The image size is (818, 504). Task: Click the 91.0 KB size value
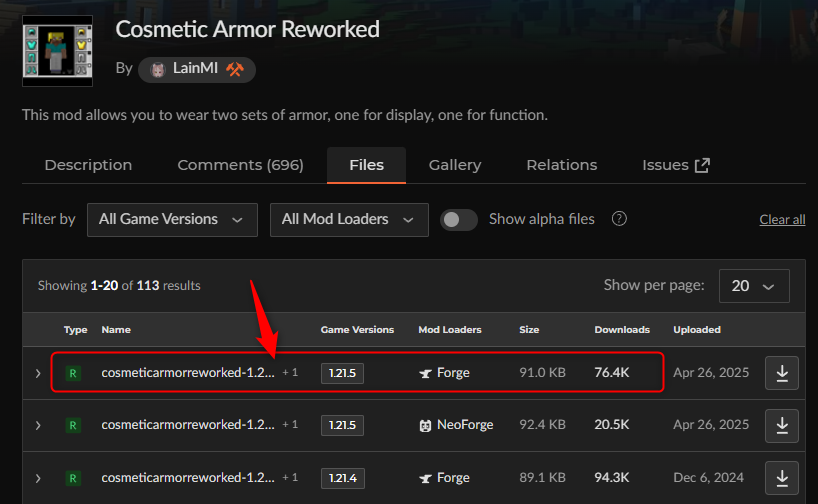click(x=542, y=373)
